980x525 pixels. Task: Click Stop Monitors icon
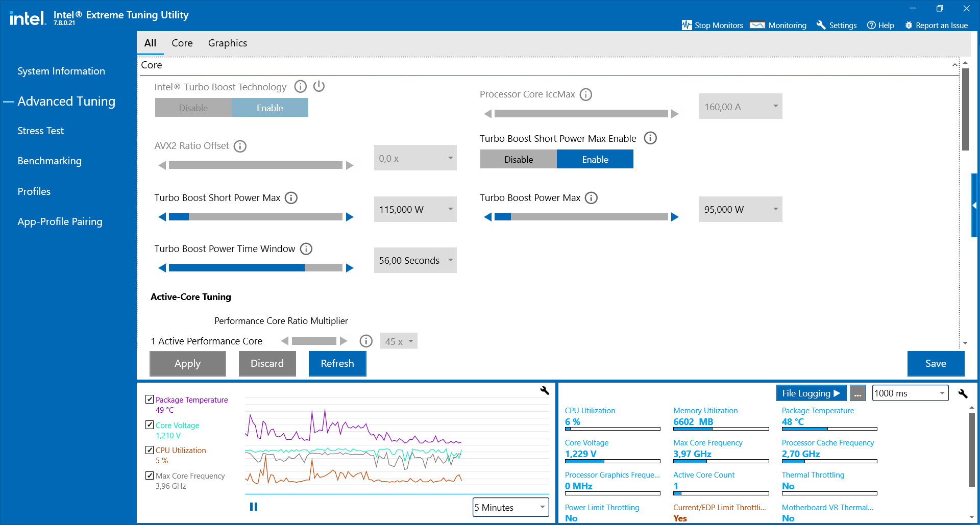[x=687, y=25]
